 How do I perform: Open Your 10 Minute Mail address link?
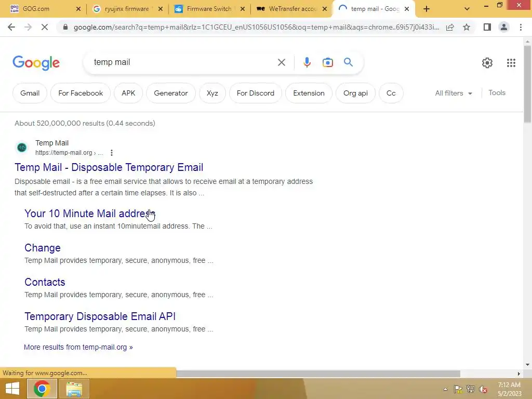[89, 214]
